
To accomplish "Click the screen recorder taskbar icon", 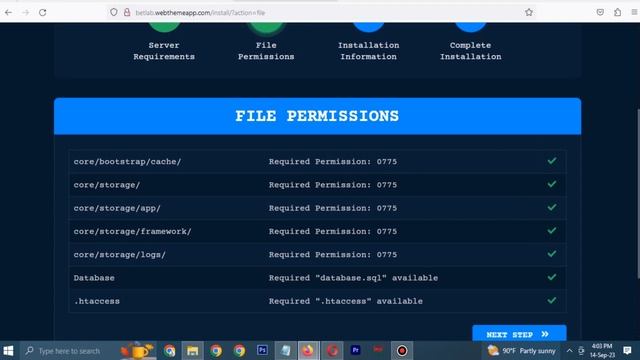I will click(x=402, y=351).
